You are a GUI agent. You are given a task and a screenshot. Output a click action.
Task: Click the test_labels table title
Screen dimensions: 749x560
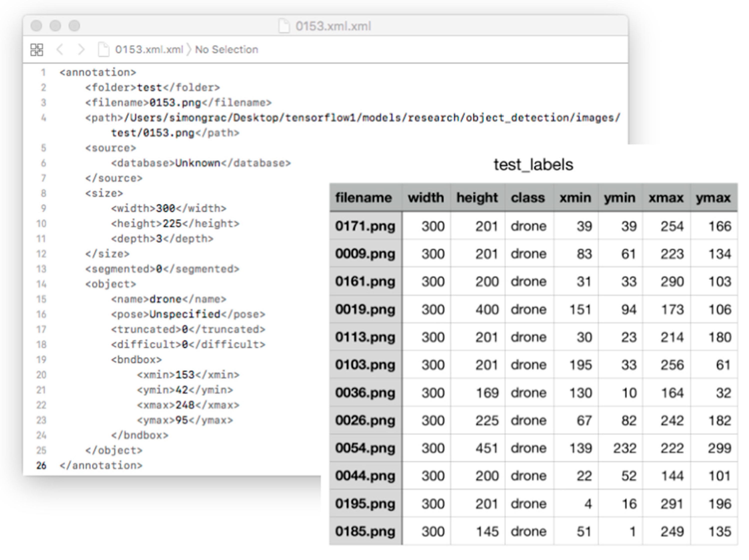coord(533,165)
